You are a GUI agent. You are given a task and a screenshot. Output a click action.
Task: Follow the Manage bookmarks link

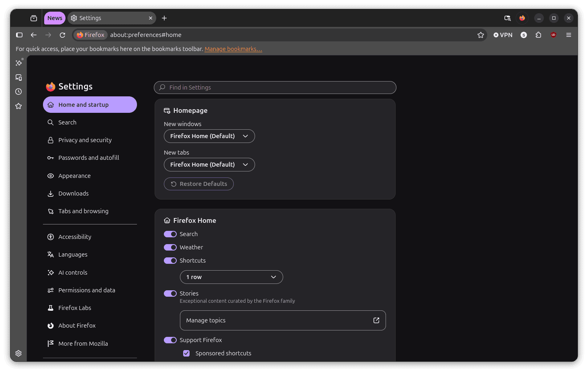tap(233, 49)
